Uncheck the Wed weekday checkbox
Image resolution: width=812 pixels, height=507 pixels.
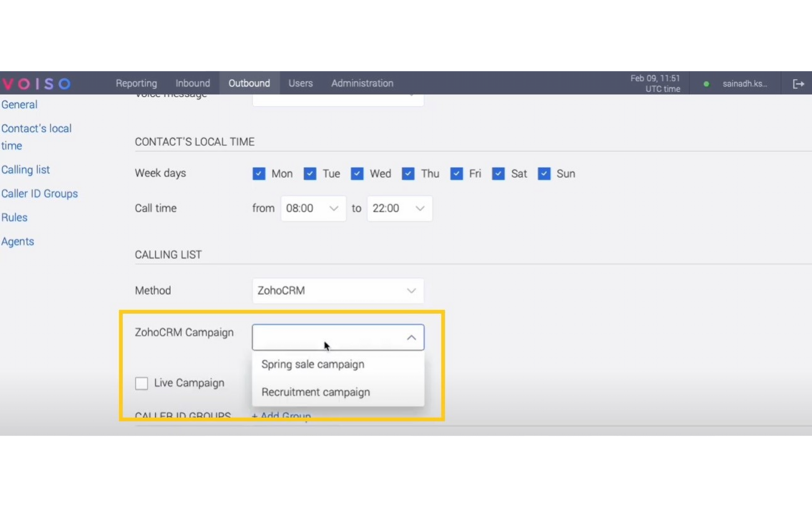357,174
